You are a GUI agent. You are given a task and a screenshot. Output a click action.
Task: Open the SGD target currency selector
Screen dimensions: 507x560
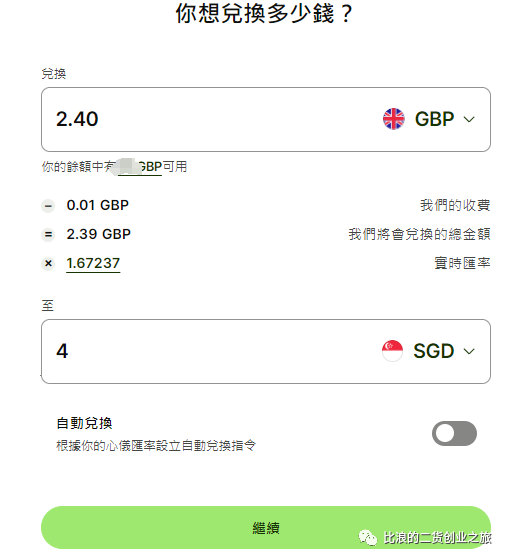click(x=428, y=351)
